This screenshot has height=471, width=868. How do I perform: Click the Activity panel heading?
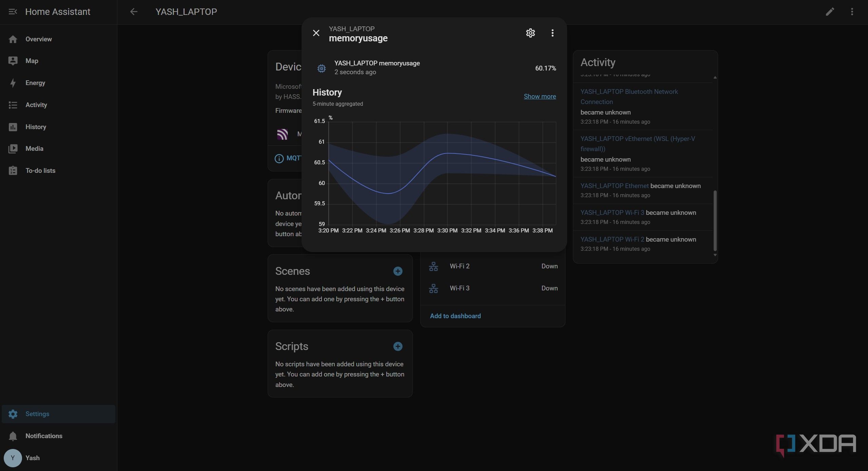tap(598, 63)
